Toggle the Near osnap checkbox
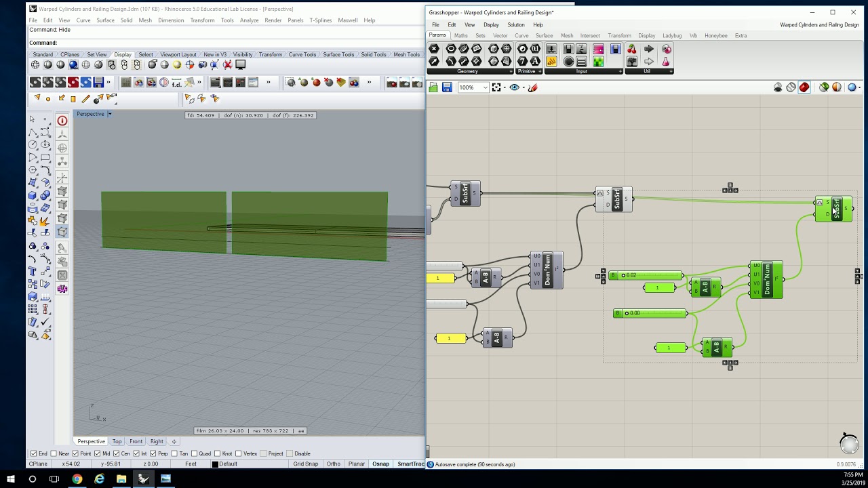868x488 pixels. pos(54,453)
